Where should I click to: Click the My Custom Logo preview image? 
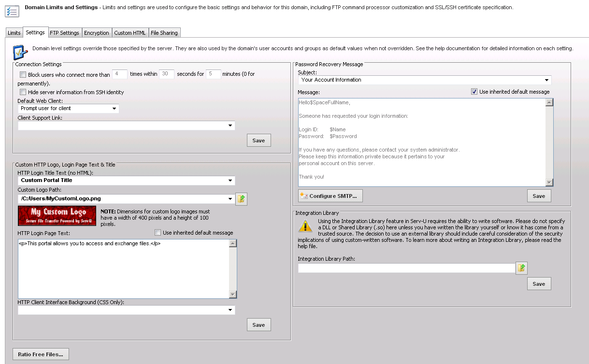[57, 215]
